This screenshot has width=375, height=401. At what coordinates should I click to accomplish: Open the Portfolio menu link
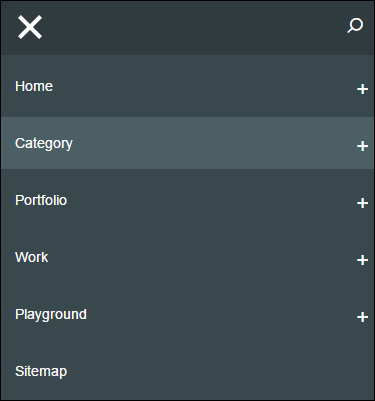coord(41,200)
